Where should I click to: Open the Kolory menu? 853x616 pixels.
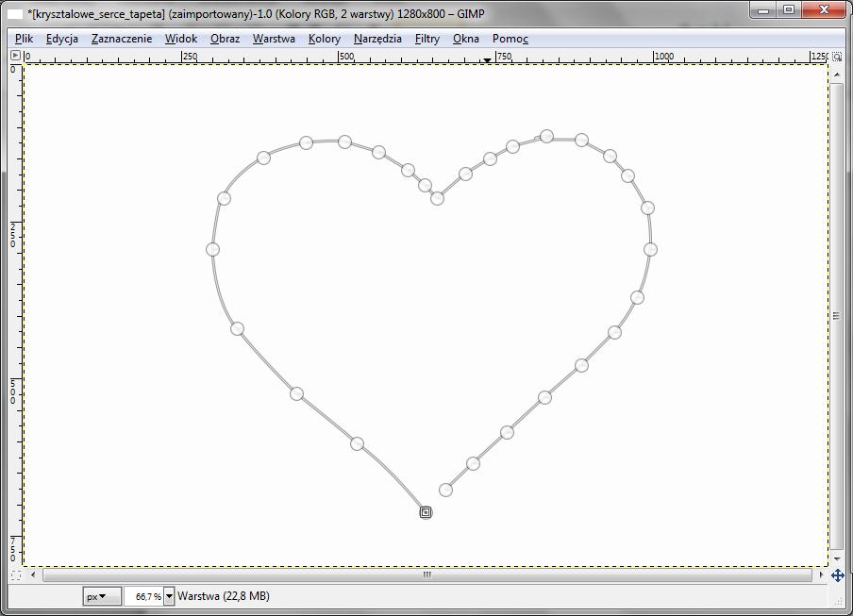coord(325,39)
